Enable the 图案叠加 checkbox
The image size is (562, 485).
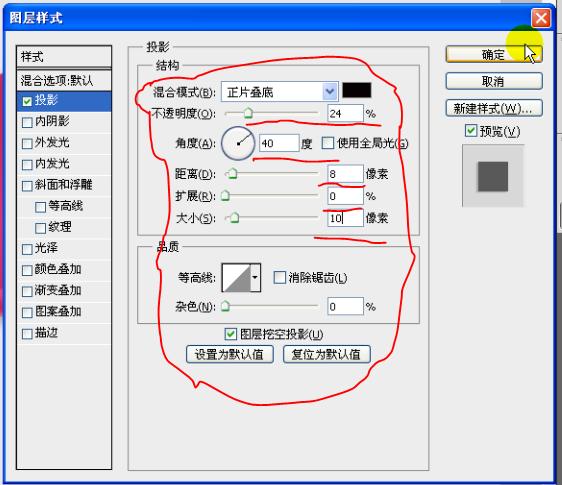pyautogui.click(x=27, y=313)
